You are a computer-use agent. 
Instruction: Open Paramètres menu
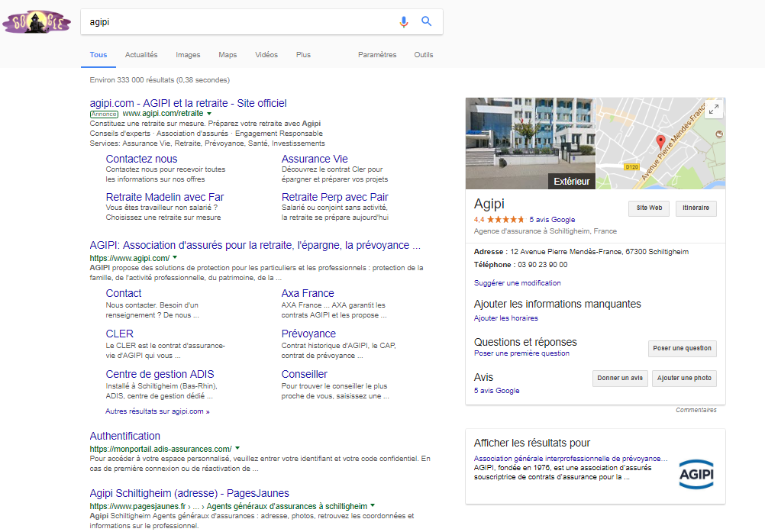pos(377,55)
